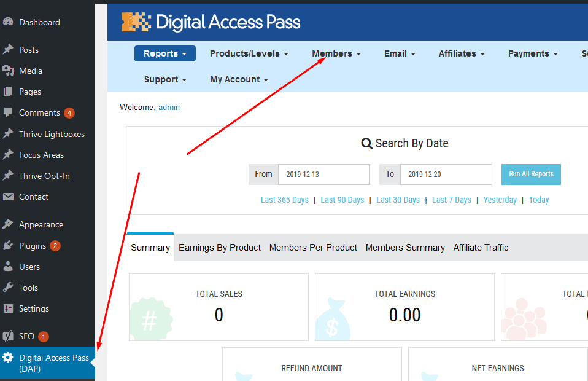Open Comments in the sidebar menu

[x=39, y=112]
